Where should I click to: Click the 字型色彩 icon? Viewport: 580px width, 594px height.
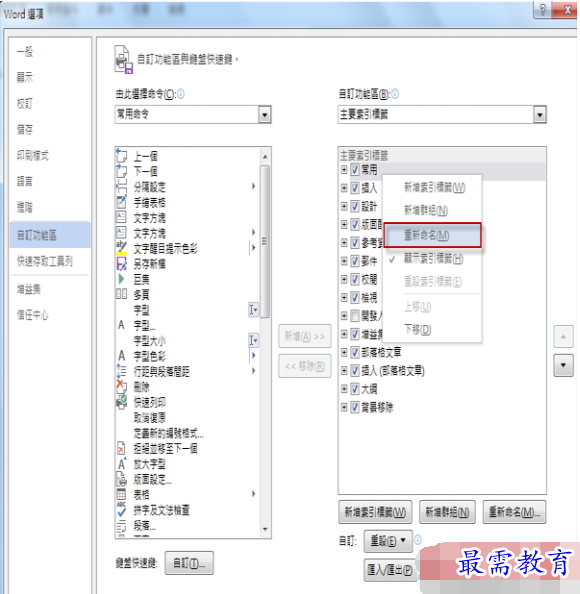[x=121, y=355]
